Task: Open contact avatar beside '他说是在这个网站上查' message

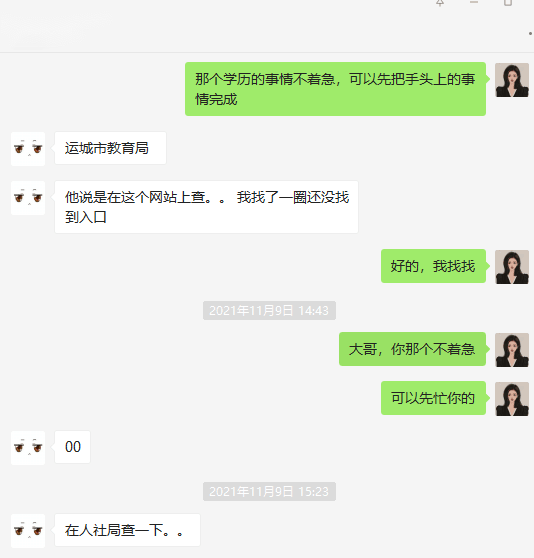Action: tap(28, 198)
